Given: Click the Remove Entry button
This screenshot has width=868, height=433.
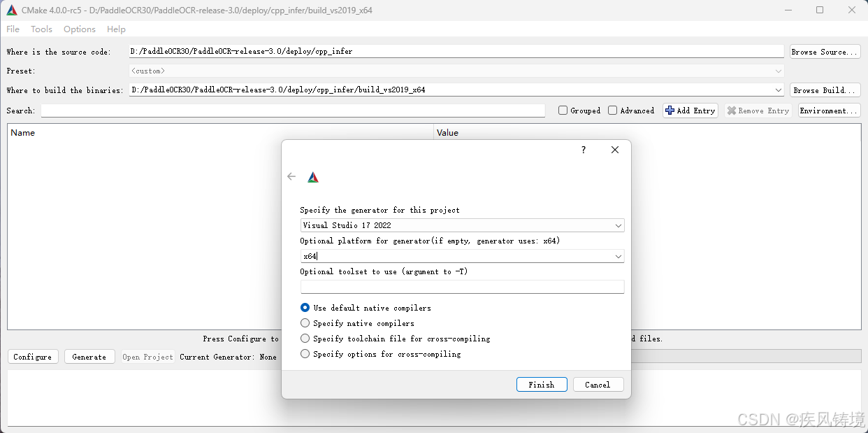Looking at the screenshot, I should click(758, 111).
